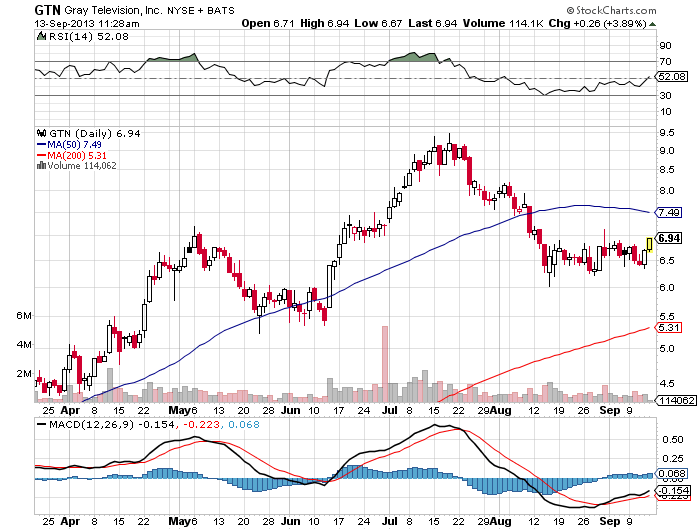Click the 9.5 price axis label
This screenshot has height=530, width=700.
click(x=666, y=133)
